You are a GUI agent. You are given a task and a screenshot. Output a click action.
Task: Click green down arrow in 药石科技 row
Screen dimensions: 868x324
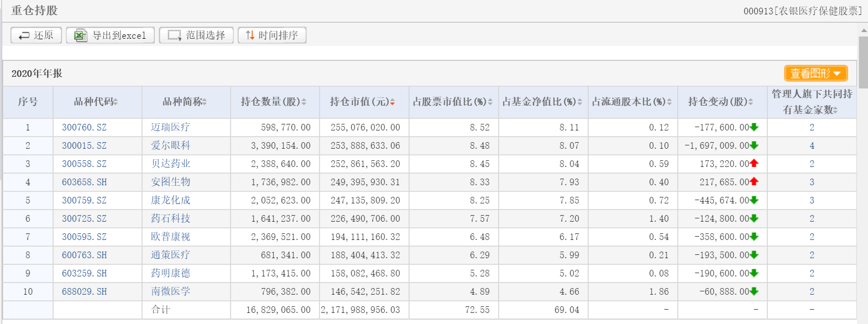click(754, 218)
